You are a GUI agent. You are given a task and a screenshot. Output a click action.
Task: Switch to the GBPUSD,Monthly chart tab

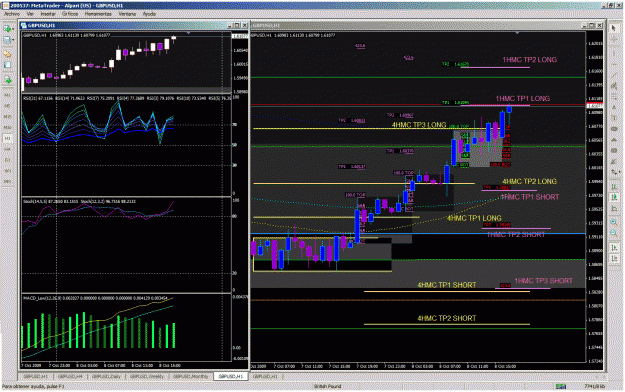191,376
